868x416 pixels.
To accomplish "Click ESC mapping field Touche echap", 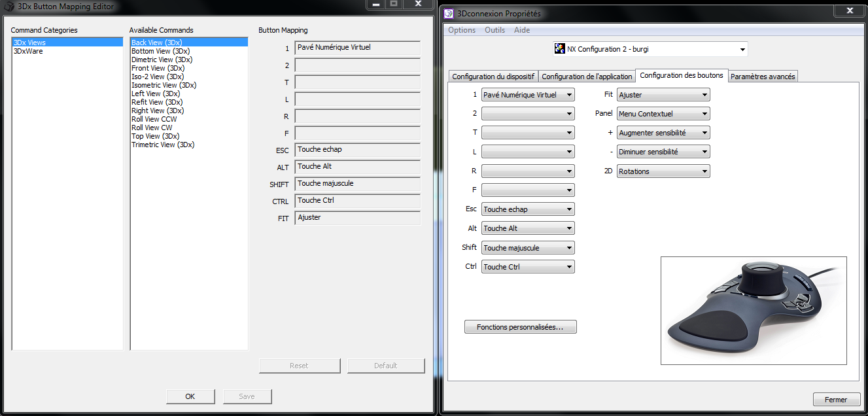I will 358,150.
